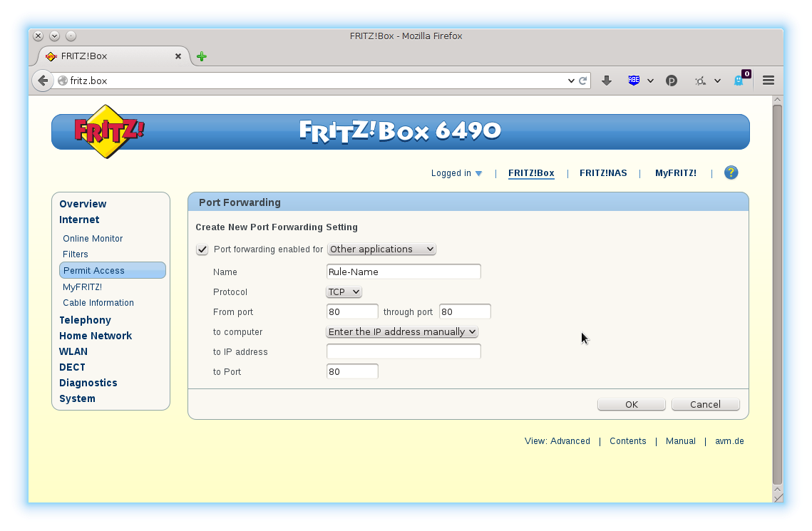Click the green new tab plus icon
Viewport: 812px width, 531px height.
point(201,56)
